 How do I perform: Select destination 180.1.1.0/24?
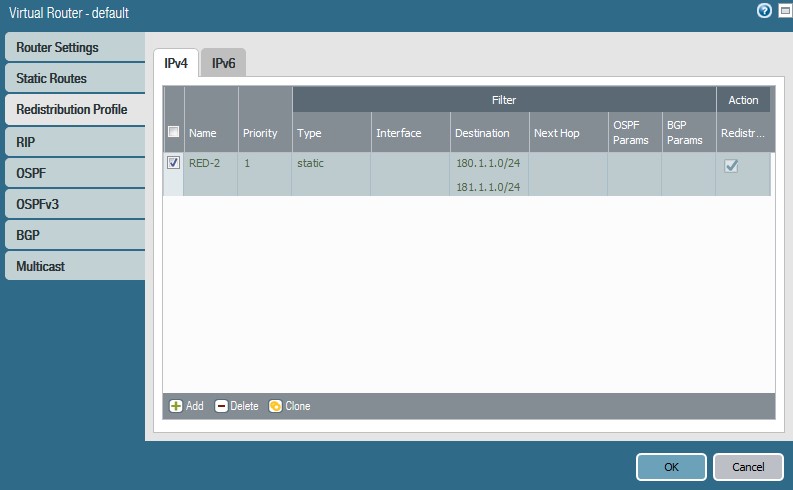(488, 163)
